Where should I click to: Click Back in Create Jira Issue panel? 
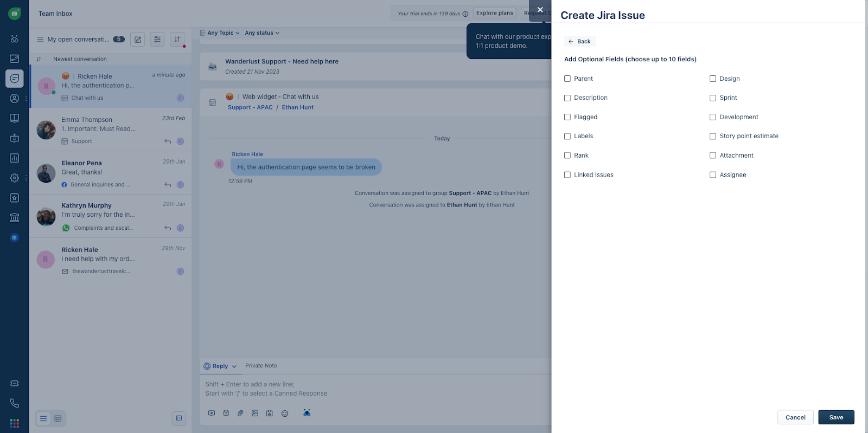579,41
